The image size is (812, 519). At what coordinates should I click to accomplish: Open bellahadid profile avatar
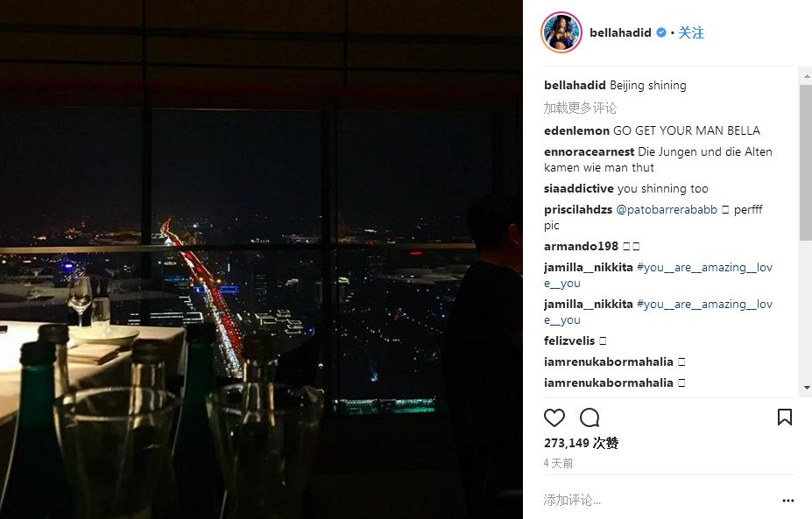561,32
